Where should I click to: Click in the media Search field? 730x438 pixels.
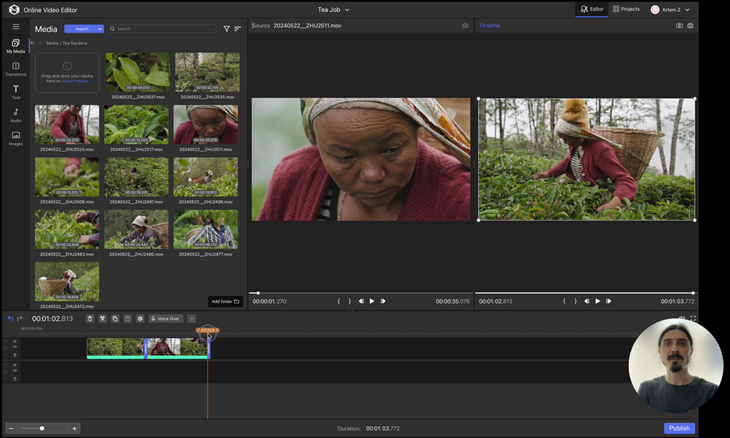162,29
